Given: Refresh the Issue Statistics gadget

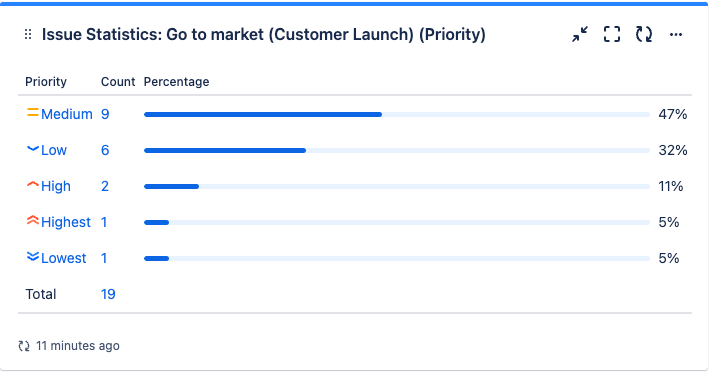Looking at the screenshot, I should pos(644,34).
